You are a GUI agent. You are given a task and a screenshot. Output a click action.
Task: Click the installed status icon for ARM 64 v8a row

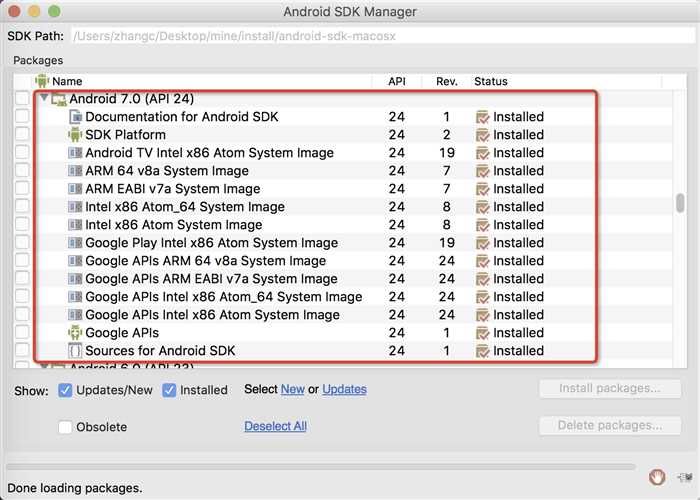[x=483, y=171]
